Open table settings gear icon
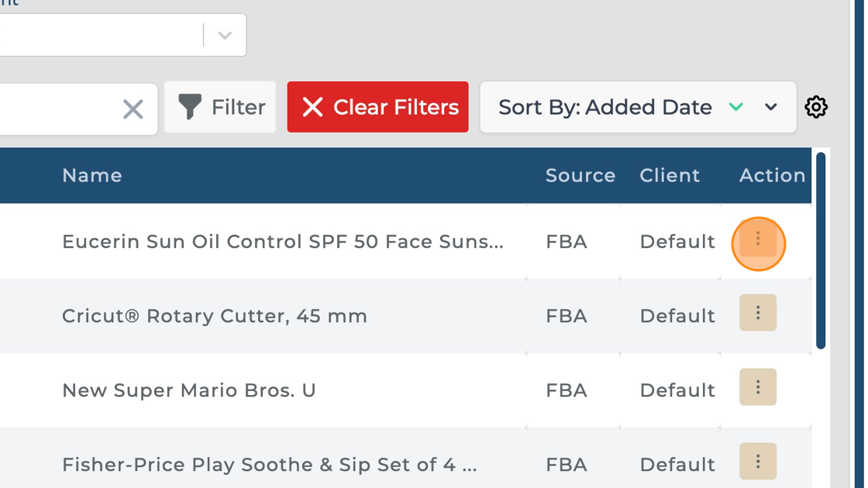This screenshot has height=488, width=868. click(x=816, y=107)
